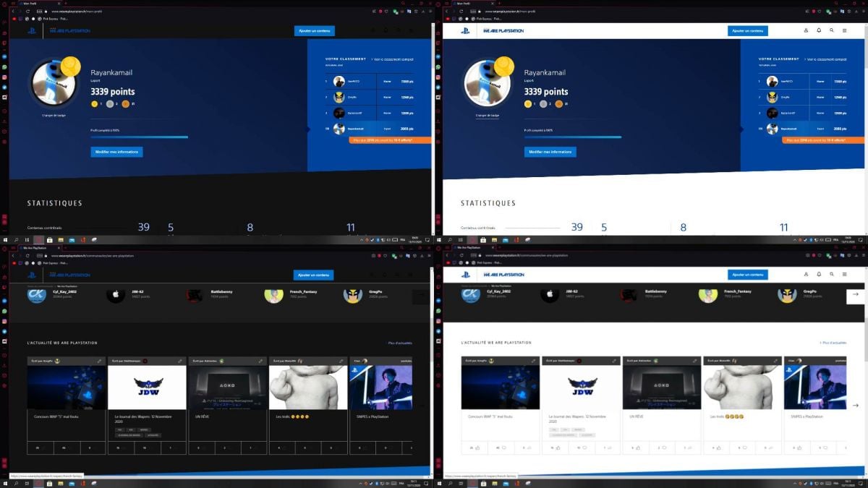Viewport: 868px width, 488px height.
Task: Click the PlayStation logo on dark-mode profile page
Action: point(32,30)
